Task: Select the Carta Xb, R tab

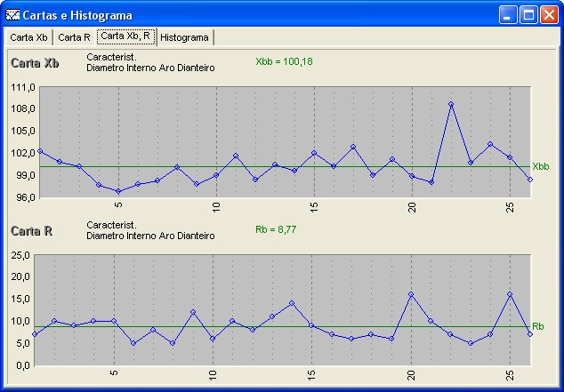Action: pos(126,36)
